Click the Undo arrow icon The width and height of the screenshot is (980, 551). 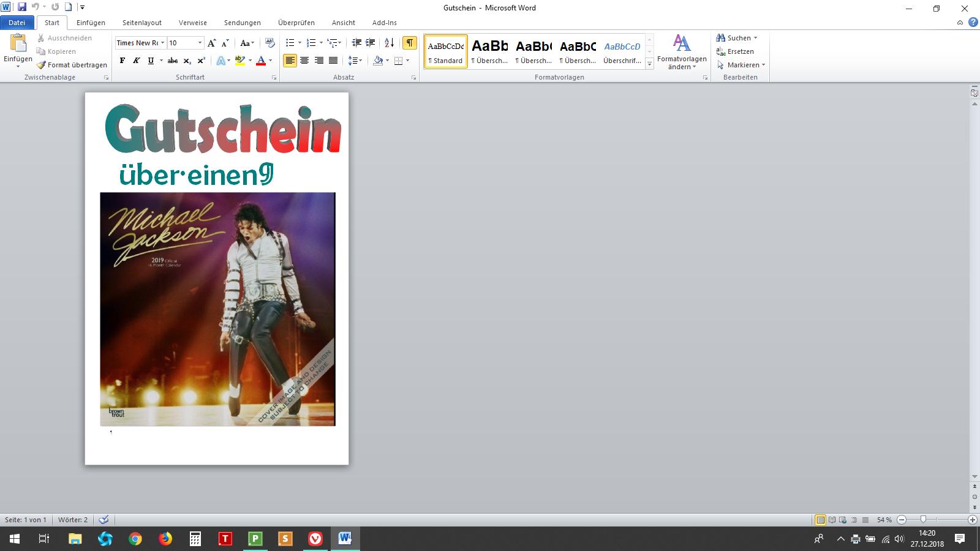pos(35,7)
